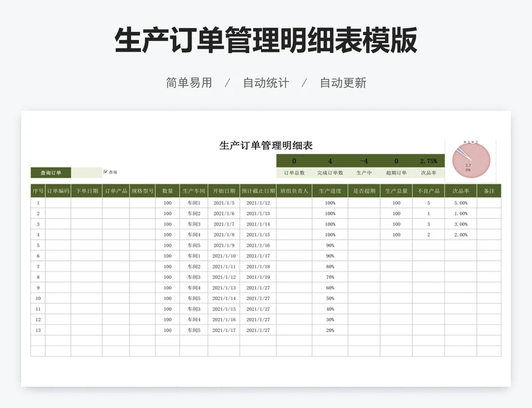This screenshot has height=408, width=532.
Task: Select the 订单产品 column header
Action: [x=116, y=191]
